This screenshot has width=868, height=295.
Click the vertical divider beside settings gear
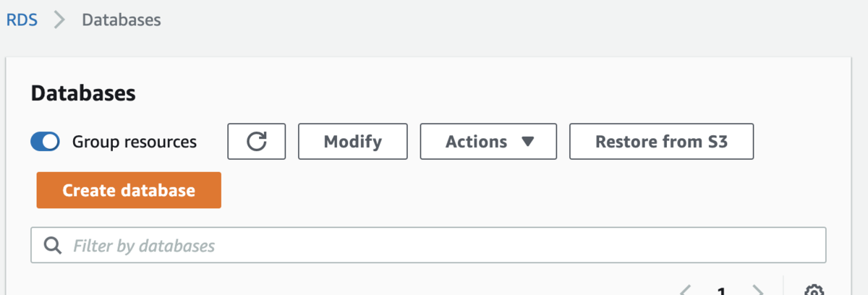point(783,286)
